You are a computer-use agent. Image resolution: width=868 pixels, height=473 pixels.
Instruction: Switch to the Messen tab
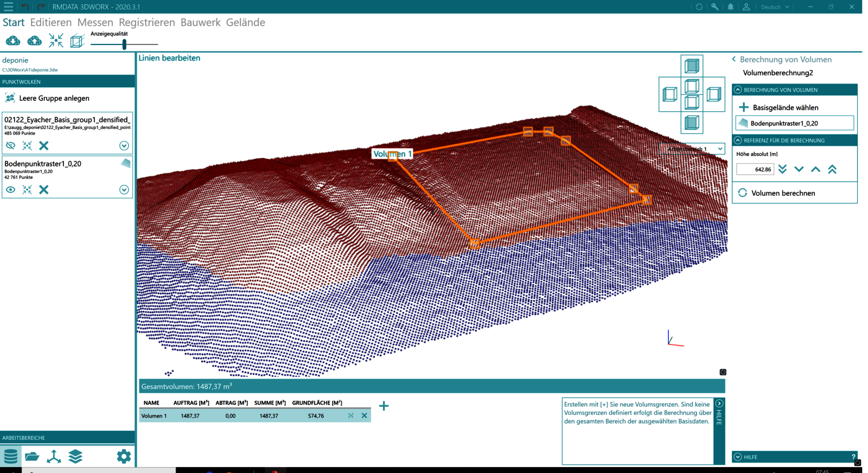pyautogui.click(x=95, y=22)
